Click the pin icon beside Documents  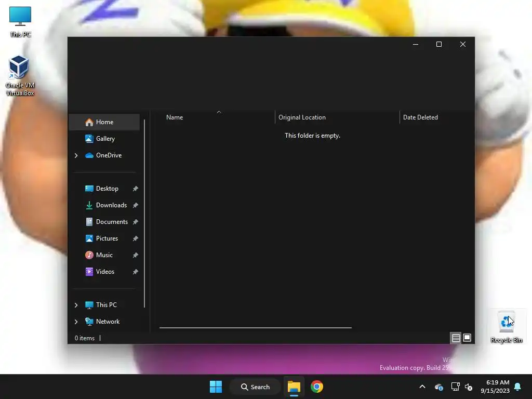[x=136, y=222]
